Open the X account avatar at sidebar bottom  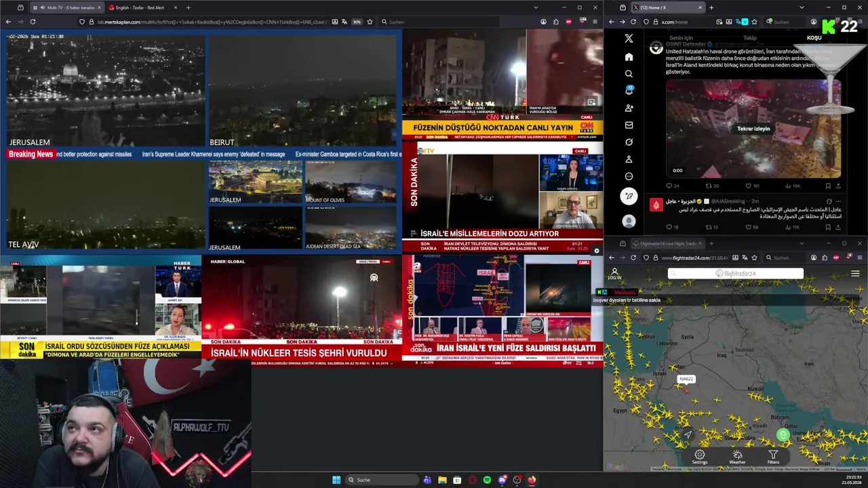point(629,221)
